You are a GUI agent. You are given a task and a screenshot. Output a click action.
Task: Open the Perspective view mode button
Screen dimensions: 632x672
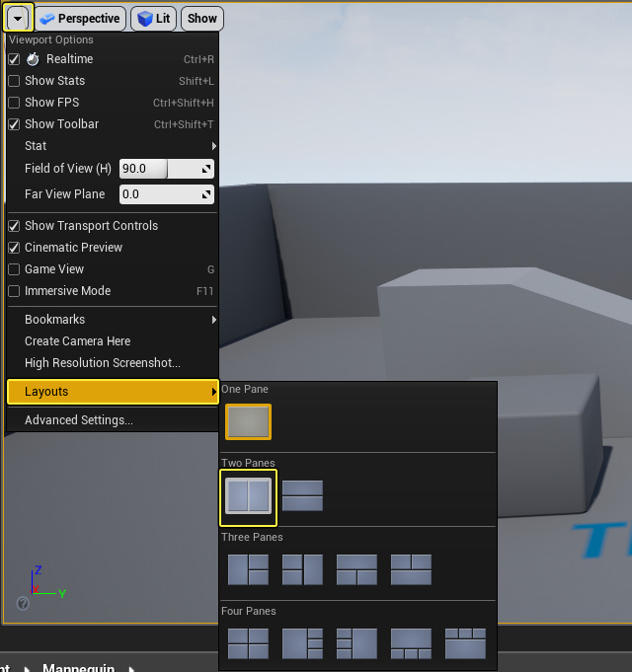click(x=81, y=19)
